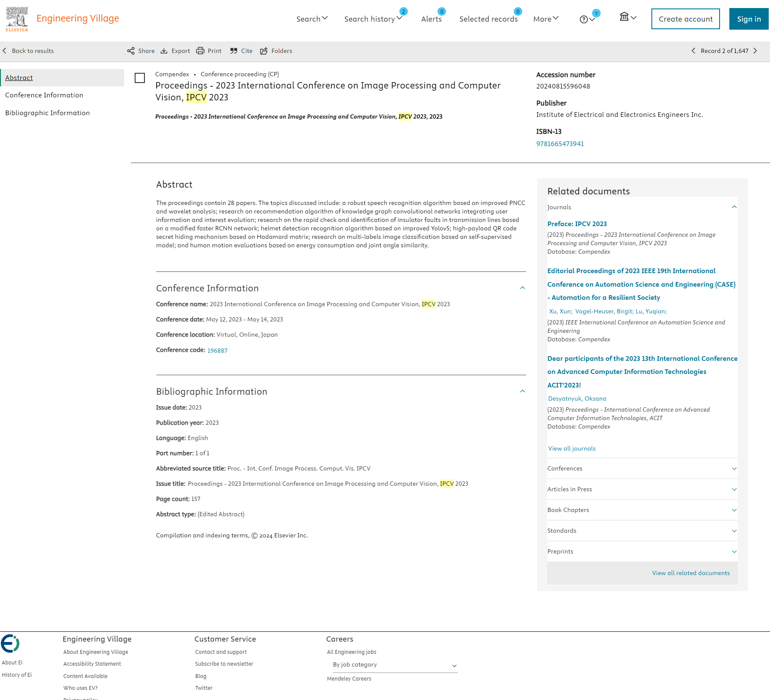The width and height of the screenshot is (770, 700).
Task: Open the institution building icon menu
Action: pos(628,17)
